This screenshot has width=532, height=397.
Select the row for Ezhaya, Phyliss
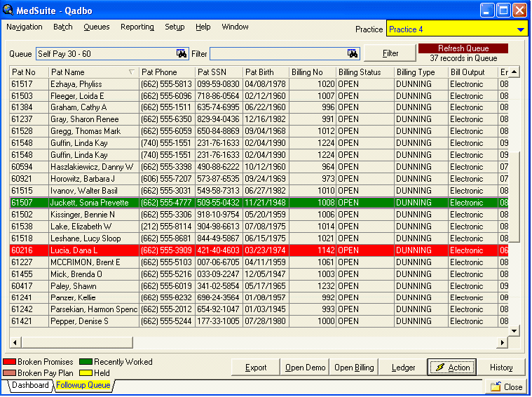[259, 84]
